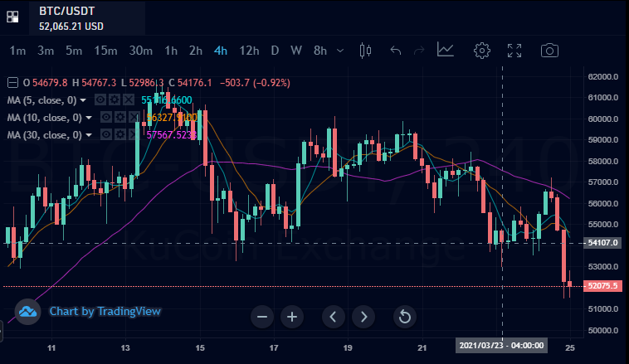The height and width of the screenshot is (364, 629).
Task: Take a chart snapshot with camera icon
Action: [549, 51]
